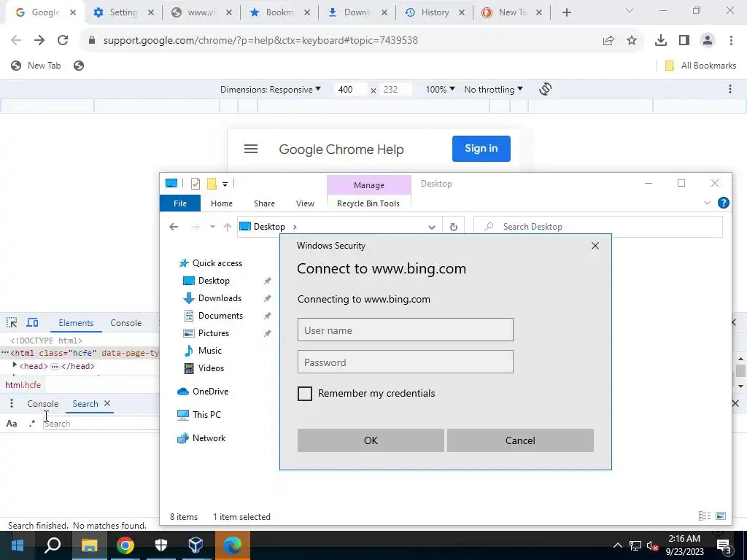This screenshot has width=747, height=560.
Task: Select This PC in navigation pane
Action: tap(206, 415)
